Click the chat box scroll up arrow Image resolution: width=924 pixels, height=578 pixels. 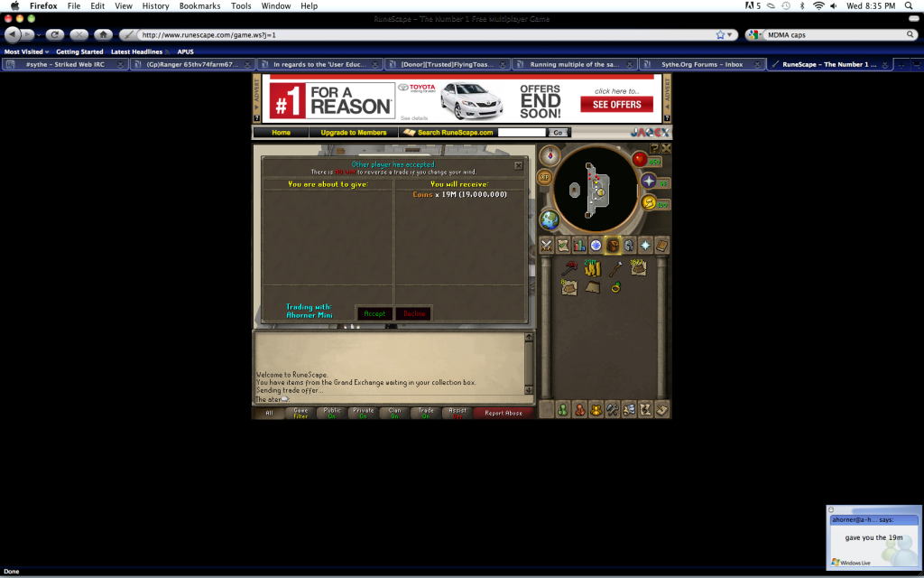(529, 338)
